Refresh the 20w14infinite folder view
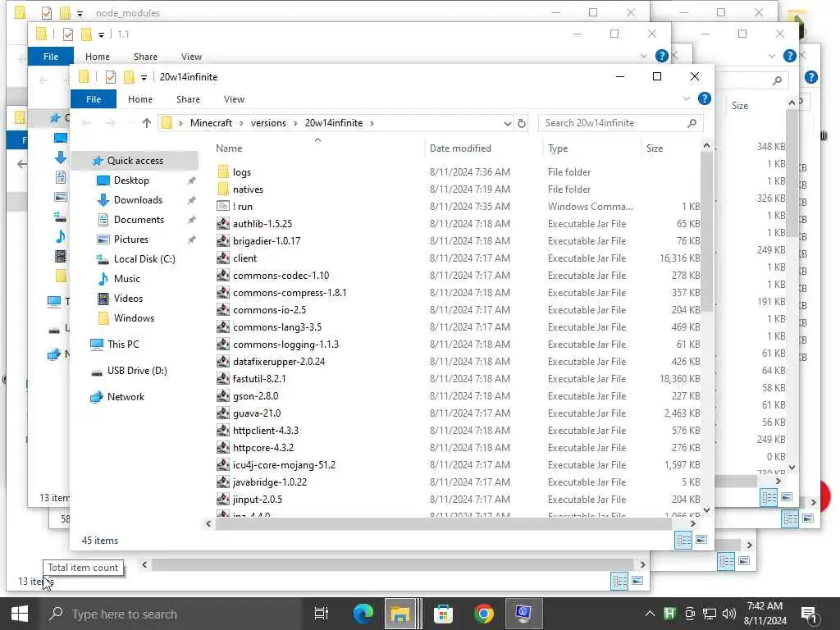 pyautogui.click(x=521, y=123)
